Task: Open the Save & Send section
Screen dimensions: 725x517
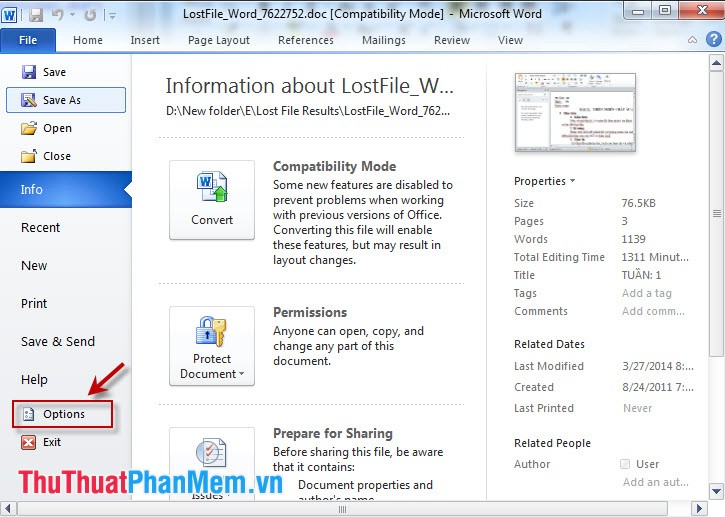Action: tap(58, 341)
